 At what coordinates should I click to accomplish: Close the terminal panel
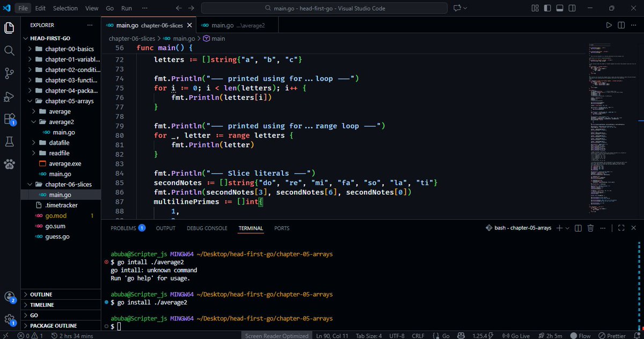[x=633, y=228]
